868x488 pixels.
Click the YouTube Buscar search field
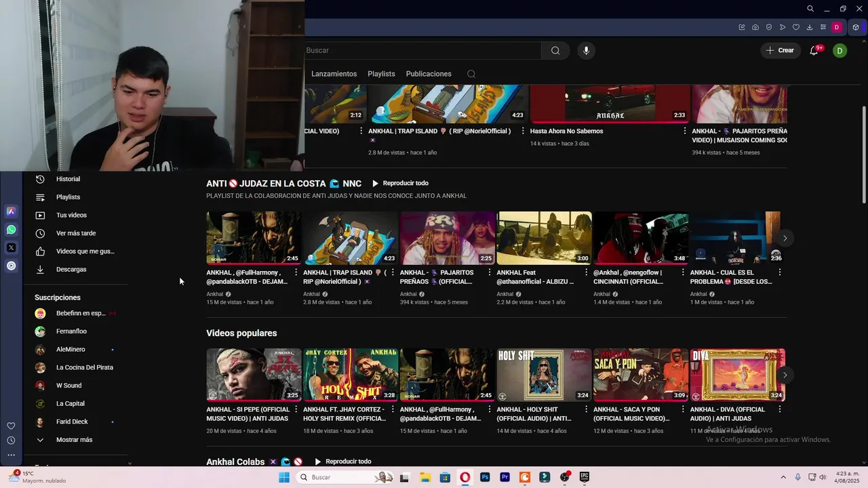click(x=422, y=50)
